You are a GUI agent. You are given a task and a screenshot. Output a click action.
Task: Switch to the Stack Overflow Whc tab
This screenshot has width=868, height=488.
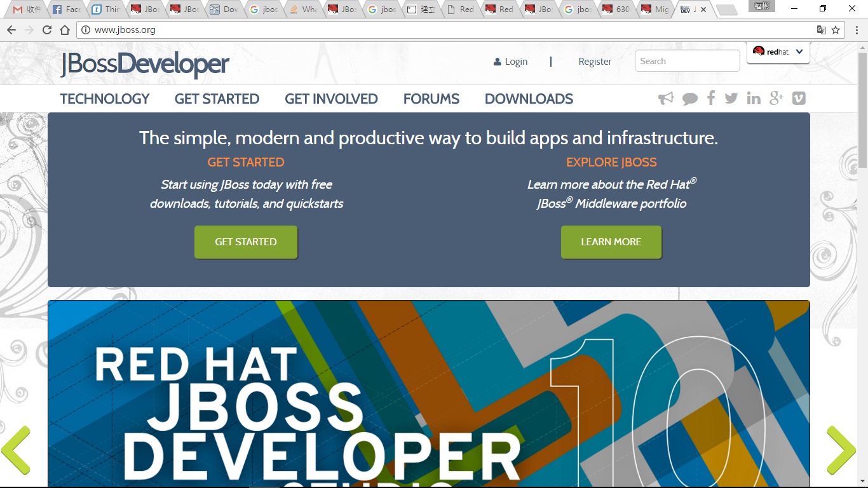click(x=302, y=10)
